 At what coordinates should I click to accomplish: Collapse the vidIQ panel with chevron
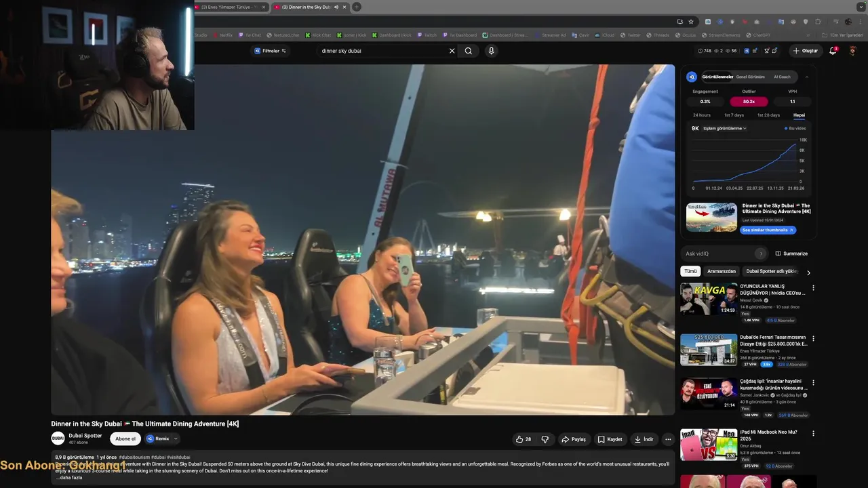806,77
